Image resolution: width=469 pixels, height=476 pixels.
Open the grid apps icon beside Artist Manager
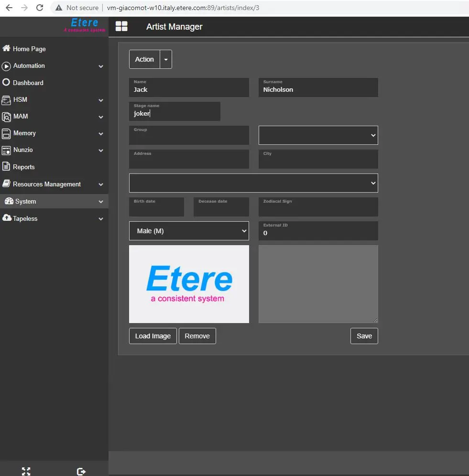[x=121, y=27]
